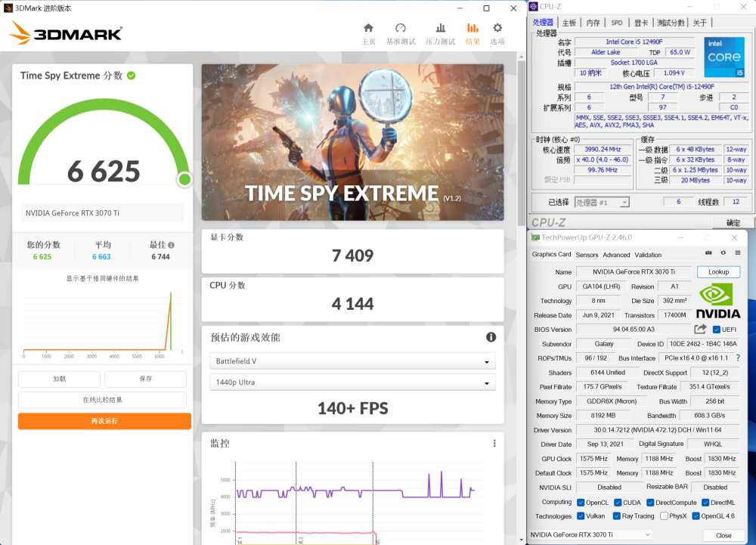Click the GPU-Z BIOS share/export icon
Viewport: 756px width, 545px height.
(700, 329)
